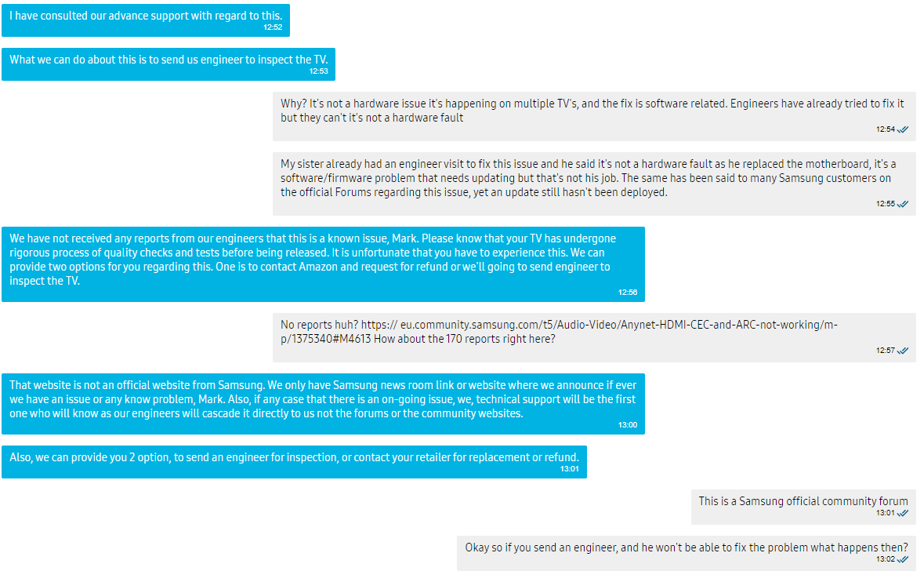The height and width of the screenshot is (582, 924).
Task: Click the 13:00 timestamp
Action: (628, 424)
